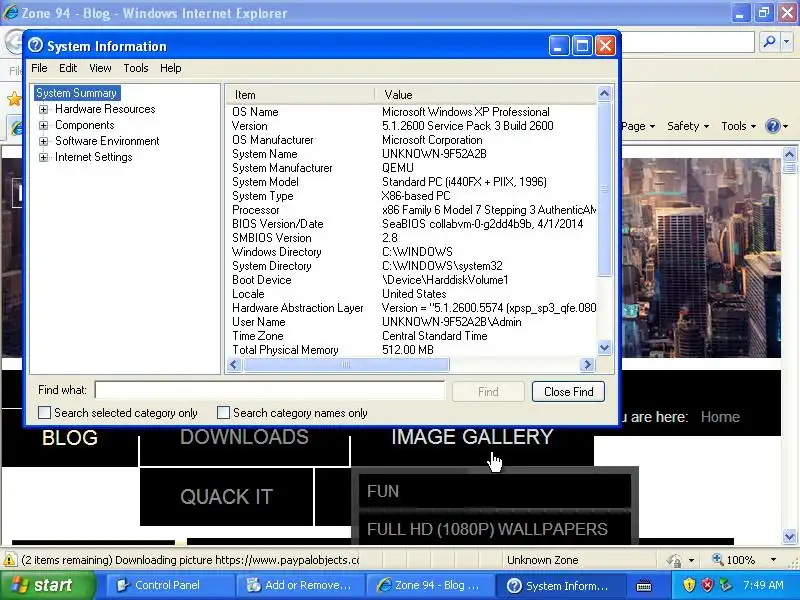800x600 pixels.
Task: Click the status bar warning icon
Action: pos(9,560)
